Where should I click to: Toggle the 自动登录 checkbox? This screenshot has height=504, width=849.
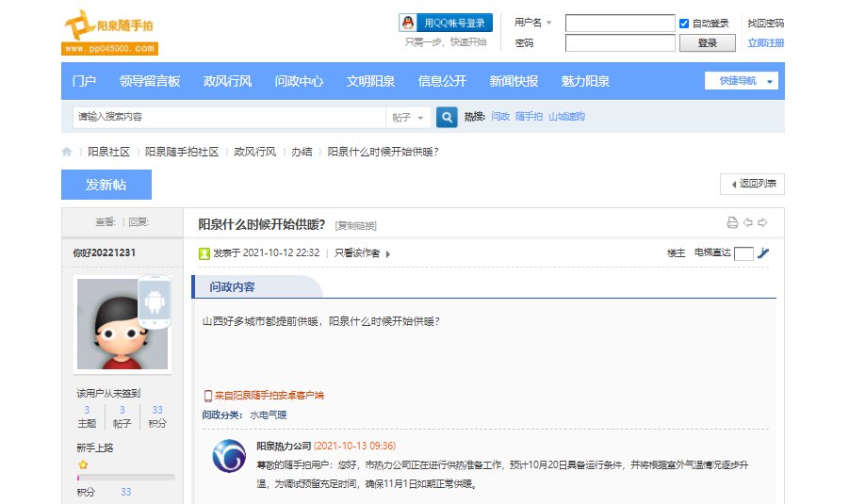[684, 23]
